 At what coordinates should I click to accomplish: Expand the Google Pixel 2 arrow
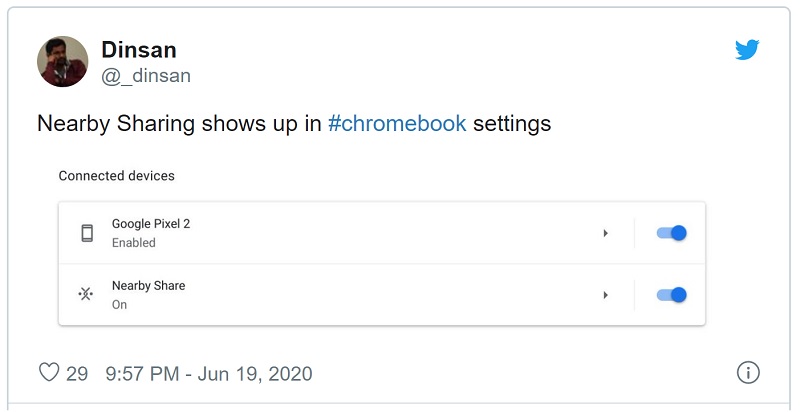coord(606,233)
